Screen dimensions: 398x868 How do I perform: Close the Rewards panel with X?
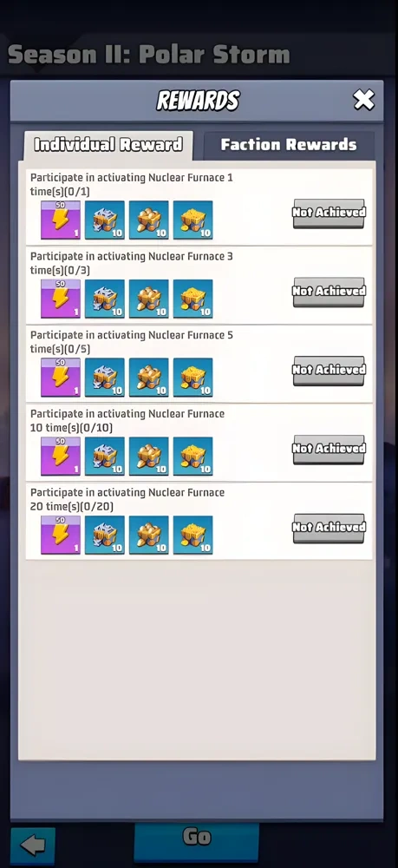[x=363, y=100]
